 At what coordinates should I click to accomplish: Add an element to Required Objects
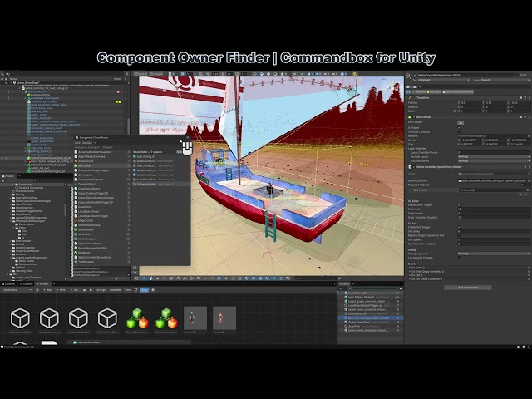(520, 195)
